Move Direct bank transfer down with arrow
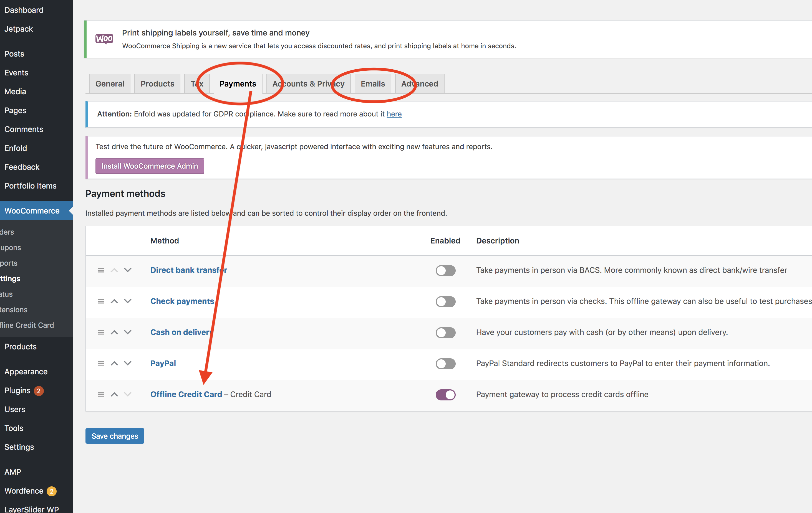Screen dimensions: 812x513 pos(127,270)
